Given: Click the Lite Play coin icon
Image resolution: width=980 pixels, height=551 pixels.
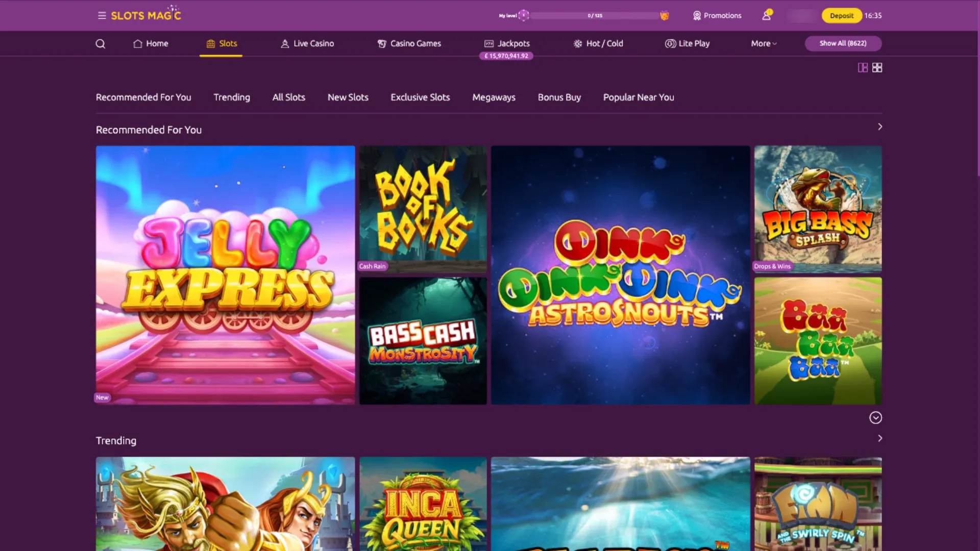Looking at the screenshot, I should (x=670, y=43).
